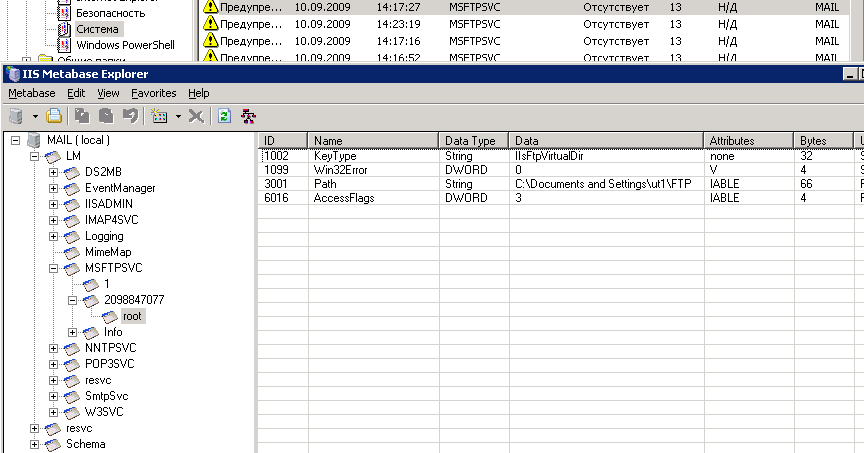This screenshot has height=453, width=864.
Task: Click the warning icon of the 14:23:19 event
Action: click(210, 24)
